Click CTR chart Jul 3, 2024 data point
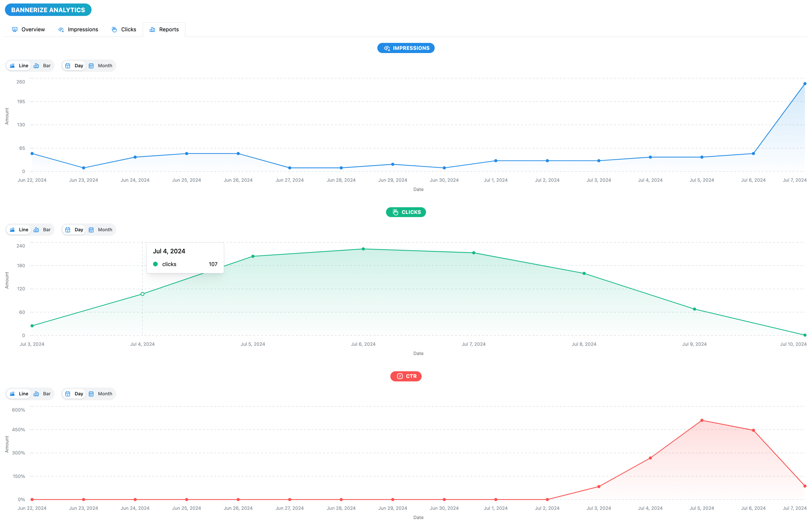Image resolution: width=812 pixels, height=524 pixels. coord(599,487)
